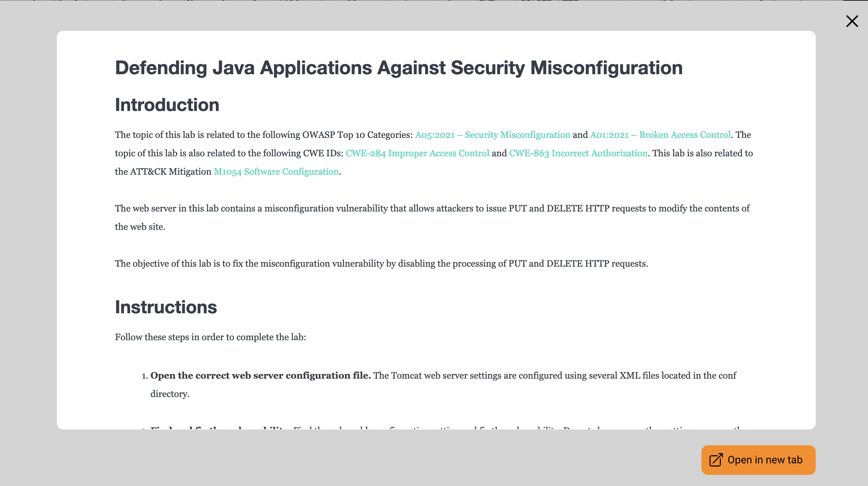Visit the M1054 Software Configuration link
This screenshot has height=486, width=868.
(276, 172)
